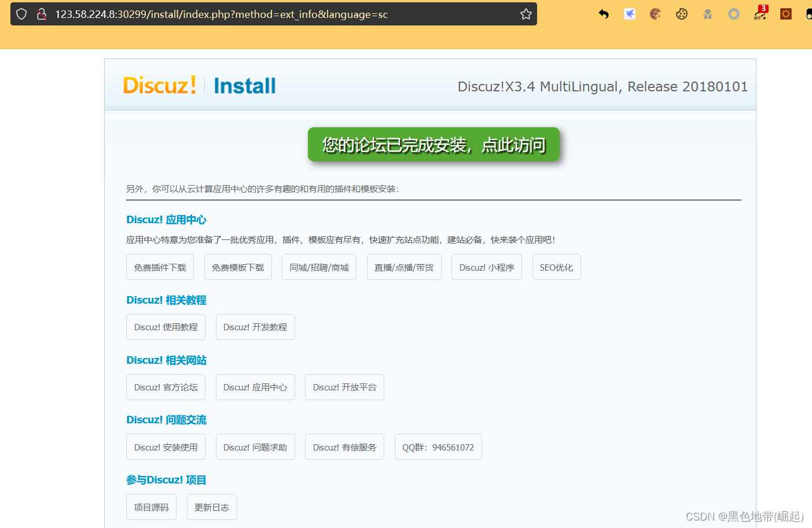Screen dimensions: 812x528
Task: Open 免费模板下载
Action: [238, 267]
